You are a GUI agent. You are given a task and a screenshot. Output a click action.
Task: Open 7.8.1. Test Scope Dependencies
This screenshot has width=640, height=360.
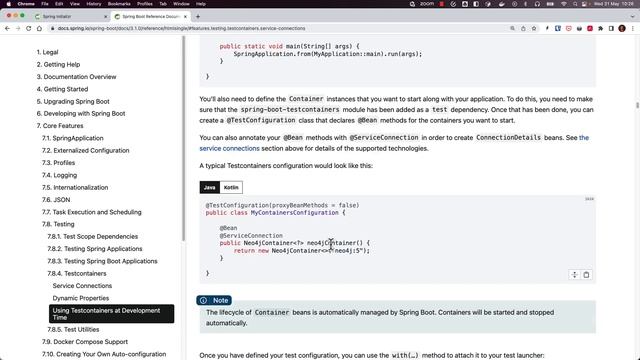tap(93, 236)
